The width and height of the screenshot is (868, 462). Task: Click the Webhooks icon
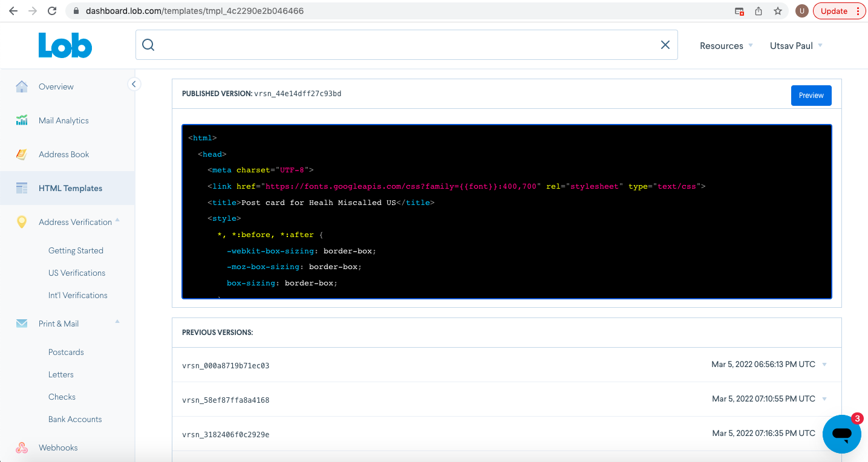point(22,447)
